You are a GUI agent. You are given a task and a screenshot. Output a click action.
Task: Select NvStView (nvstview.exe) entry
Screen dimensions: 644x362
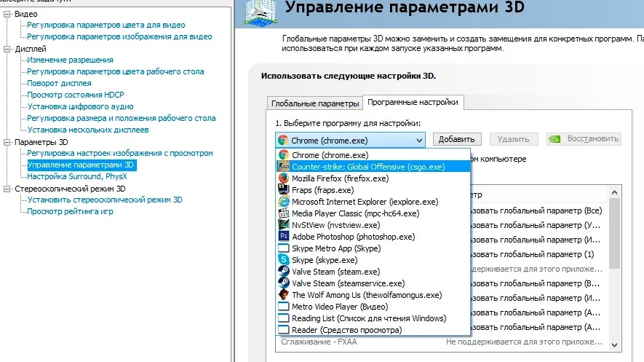pos(373,225)
